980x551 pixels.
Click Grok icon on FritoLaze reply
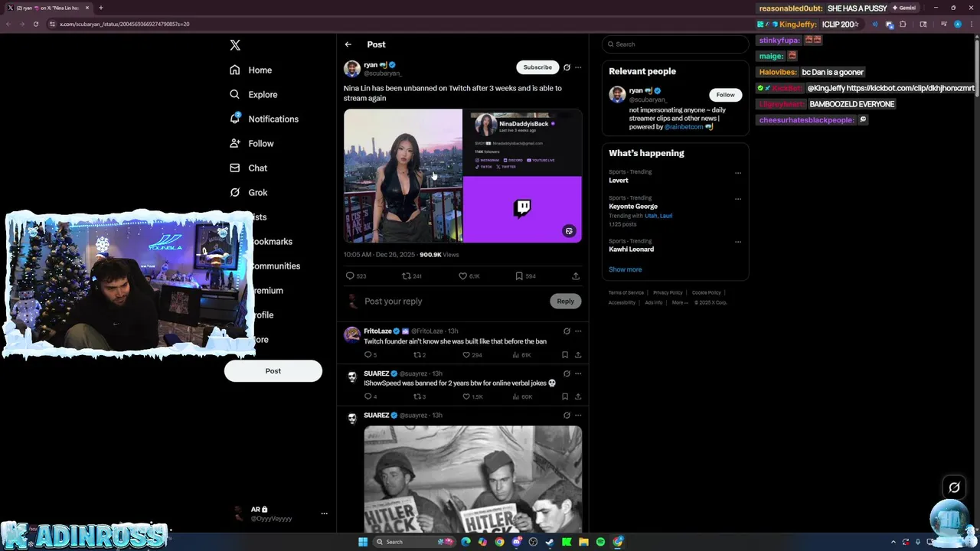(567, 331)
